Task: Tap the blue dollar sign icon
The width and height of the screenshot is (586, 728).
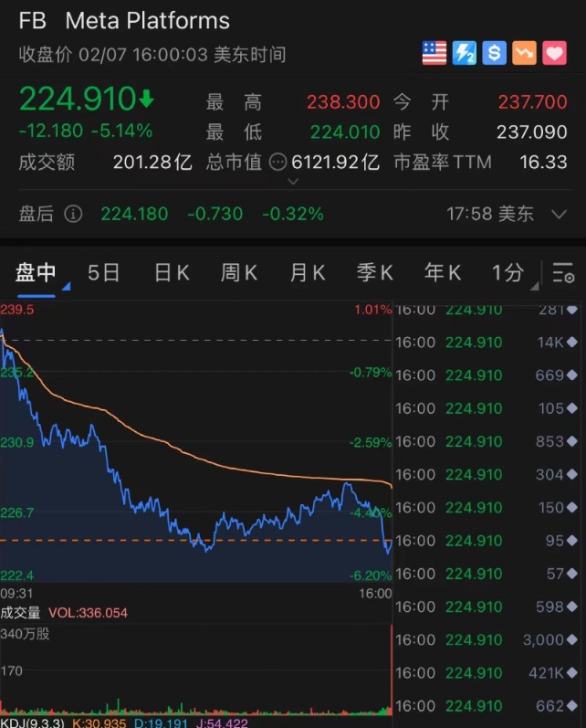Action: pos(494,53)
